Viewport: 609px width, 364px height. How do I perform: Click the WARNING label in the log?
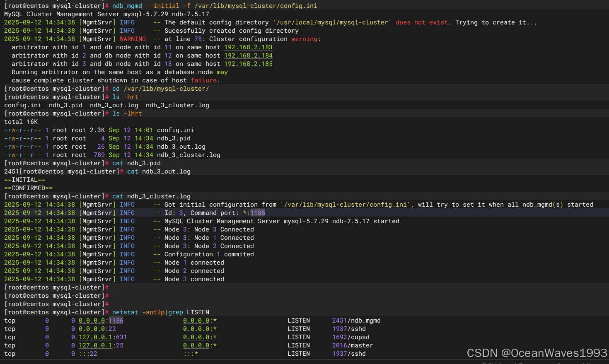point(133,39)
